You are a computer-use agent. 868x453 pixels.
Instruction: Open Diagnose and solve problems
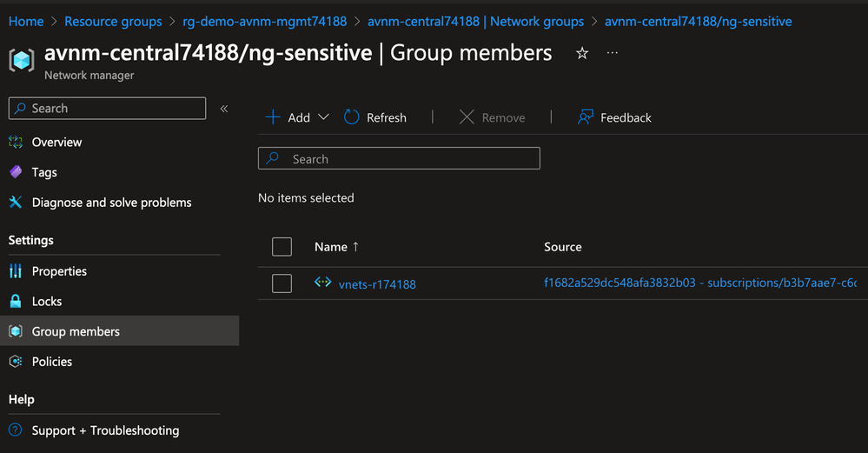(x=111, y=203)
